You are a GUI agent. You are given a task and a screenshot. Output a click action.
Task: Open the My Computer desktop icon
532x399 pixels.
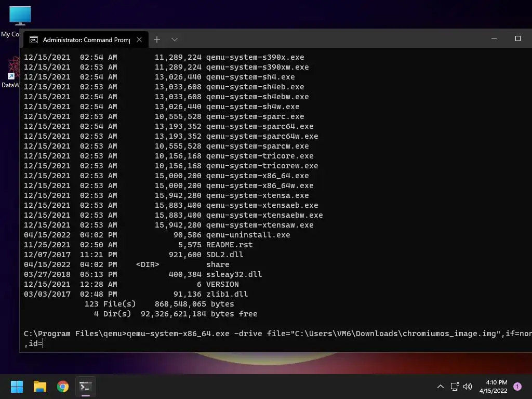point(20,16)
